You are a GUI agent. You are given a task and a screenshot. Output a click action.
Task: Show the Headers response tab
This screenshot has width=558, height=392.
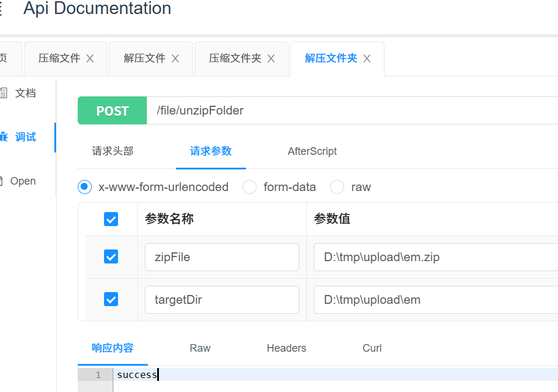coord(286,348)
